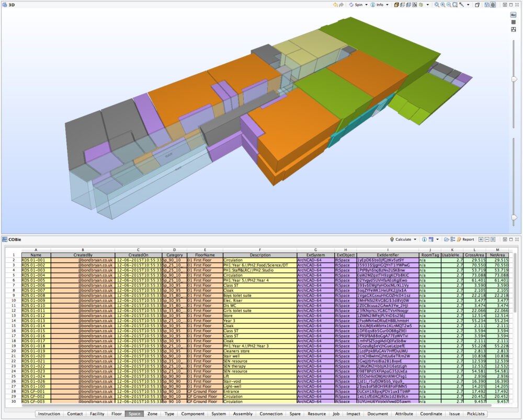Viewport: 523px width, 420px height.
Task: Adjust the upper vertical slider handle
Action: click(514, 79)
